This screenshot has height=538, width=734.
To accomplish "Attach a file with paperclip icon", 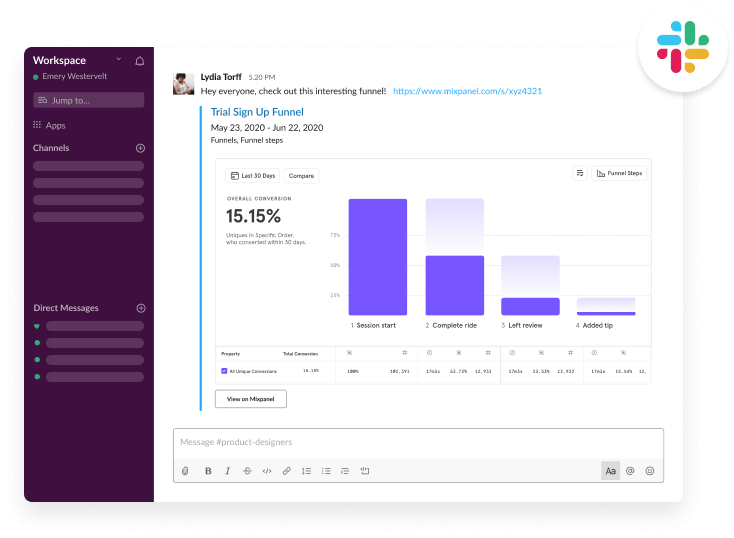I will click(185, 471).
